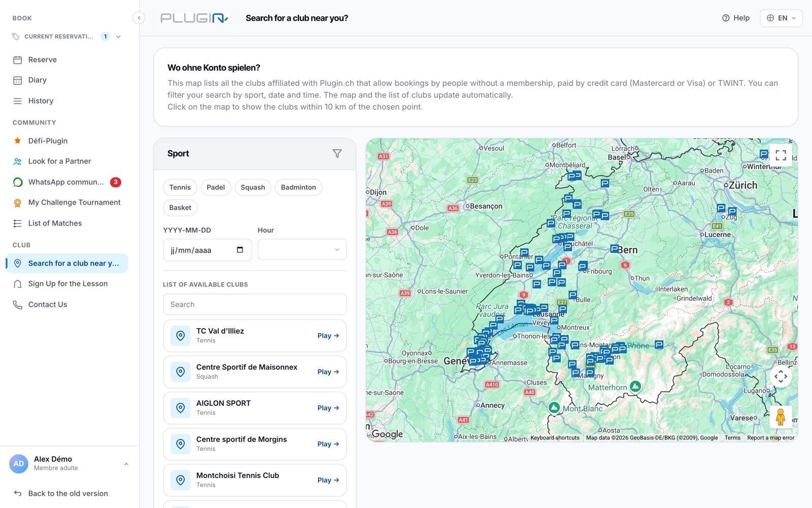Click location pin icon for Montchoisi Tennis Club
This screenshot has width=812, height=508.
click(180, 480)
